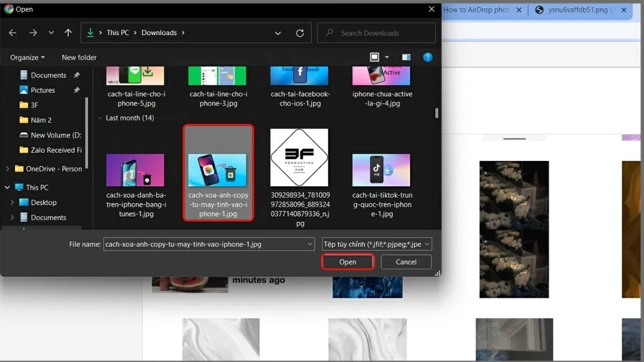The height and width of the screenshot is (362, 644).
Task: Open the preview pane icon
Action: click(x=406, y=57)
